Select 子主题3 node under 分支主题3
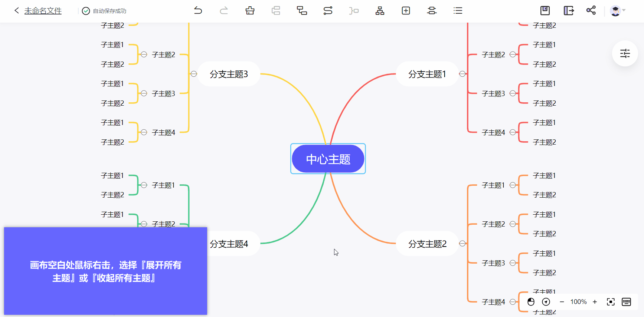This screenshot has height=317, width=644. click(163, 93)
